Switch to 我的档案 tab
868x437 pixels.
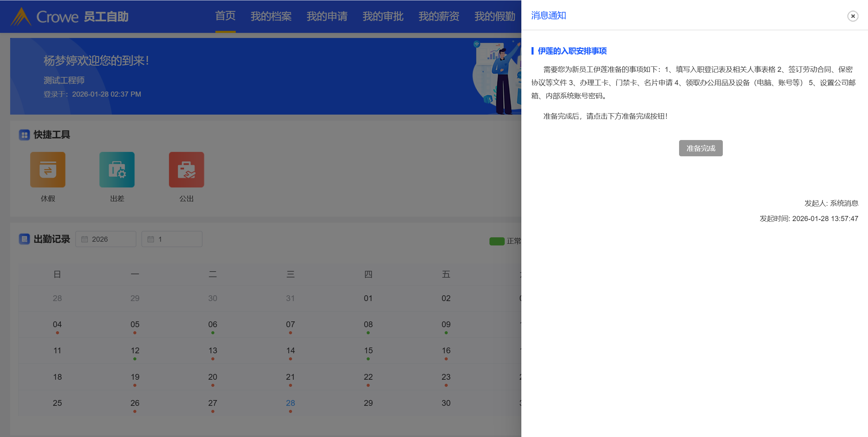pyautogui.click(x=271, y=16)
